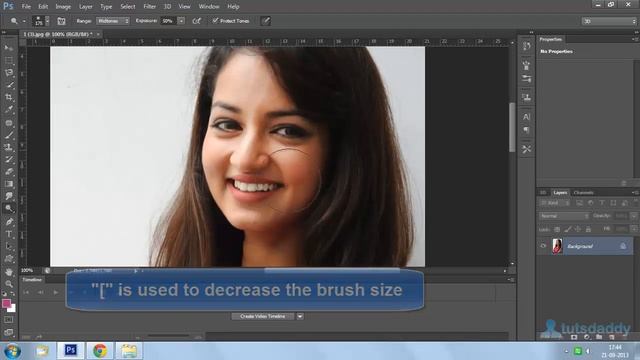
Task: Select the Eraser tool
Action: (x=9, y=171)
